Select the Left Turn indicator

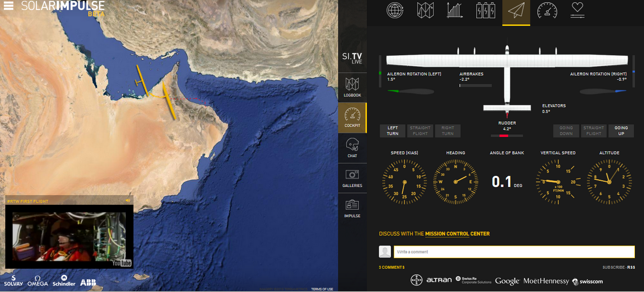coord(393,131)
